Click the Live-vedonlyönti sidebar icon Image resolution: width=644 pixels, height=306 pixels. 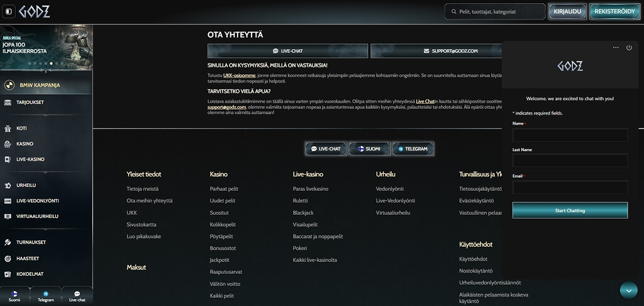[8, 201]
